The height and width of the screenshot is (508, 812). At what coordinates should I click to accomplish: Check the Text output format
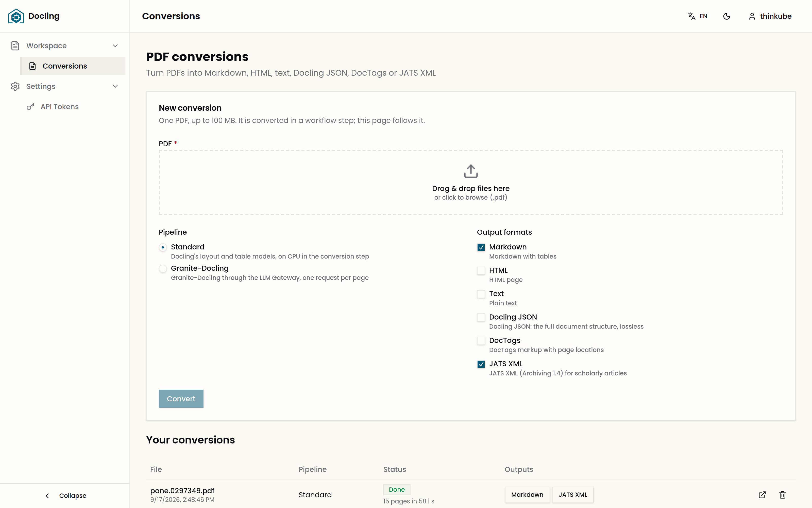[481, 294]
